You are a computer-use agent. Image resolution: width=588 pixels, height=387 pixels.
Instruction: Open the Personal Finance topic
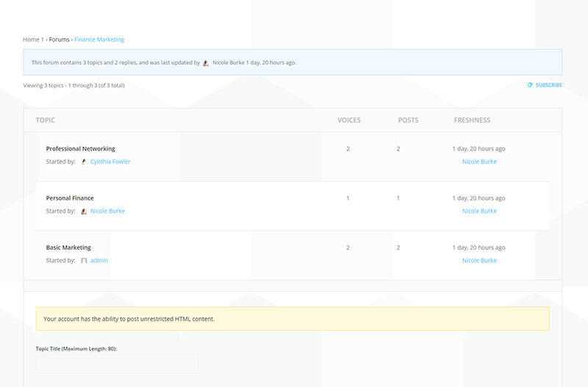coord(70,198)
